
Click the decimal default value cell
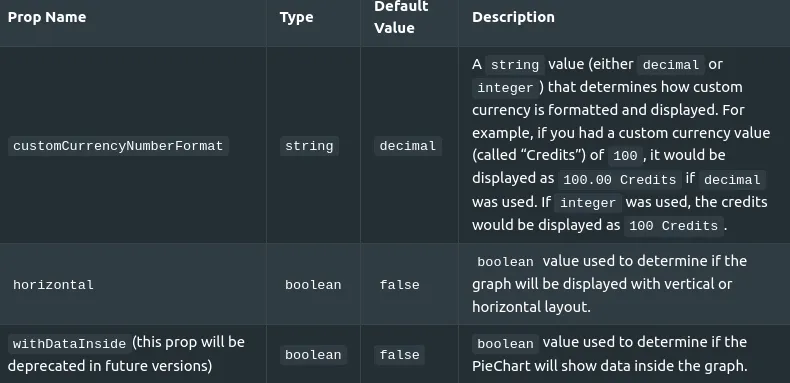(x=408, y=146)
